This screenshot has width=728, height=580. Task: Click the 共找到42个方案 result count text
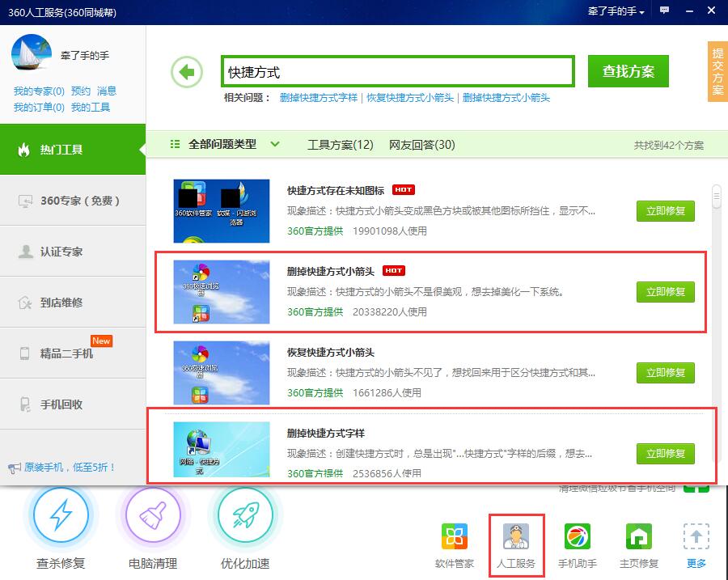tap(669, 146)
